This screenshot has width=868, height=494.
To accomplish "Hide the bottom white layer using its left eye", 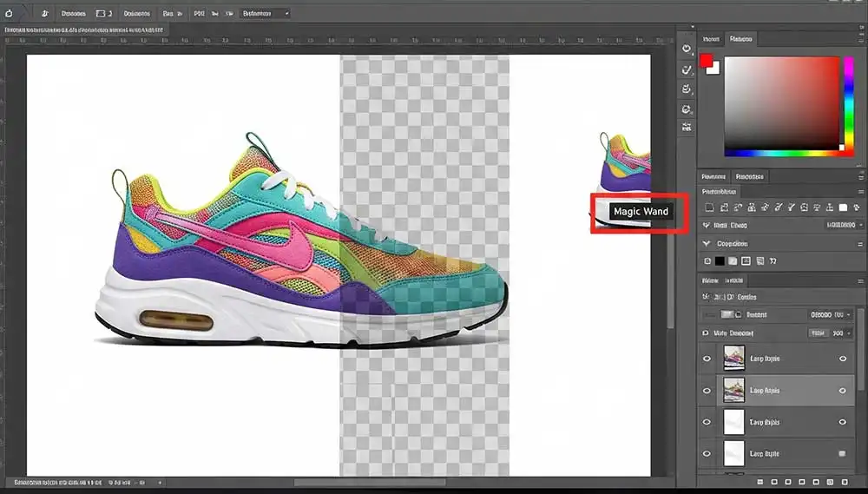I will coord(707,453).
